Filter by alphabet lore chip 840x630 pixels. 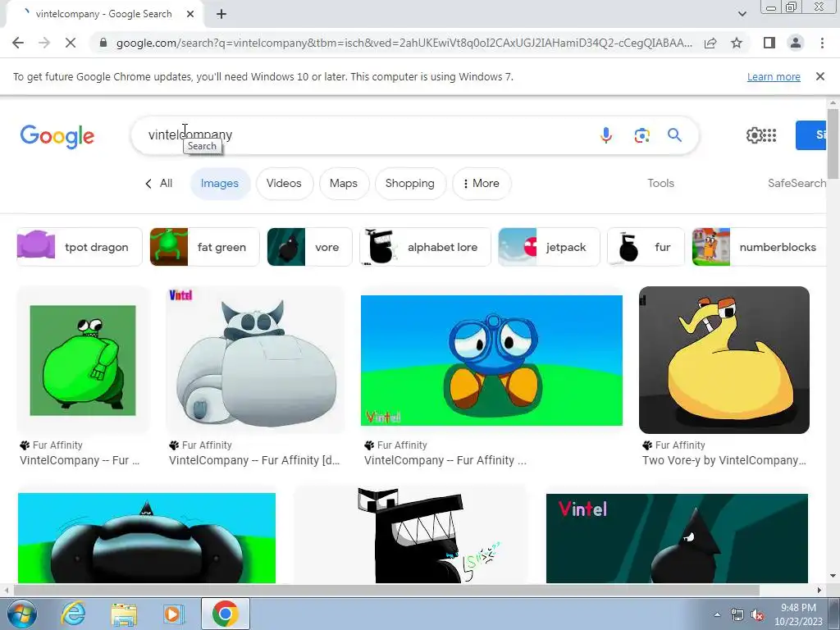point(426,247)
